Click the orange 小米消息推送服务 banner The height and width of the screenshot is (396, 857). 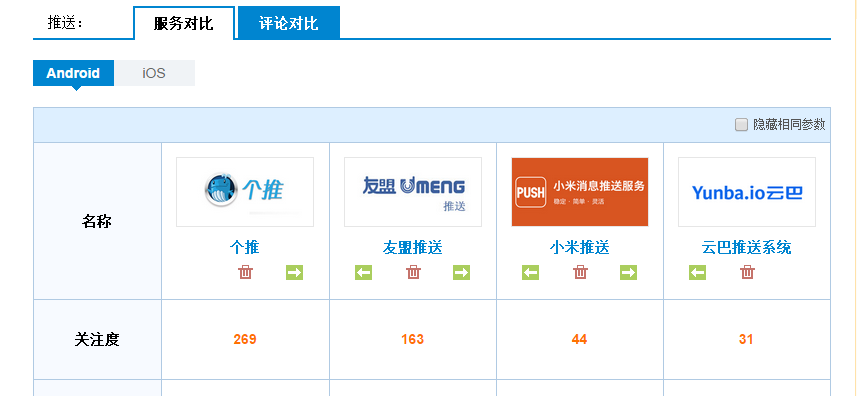tap(580, 192)
